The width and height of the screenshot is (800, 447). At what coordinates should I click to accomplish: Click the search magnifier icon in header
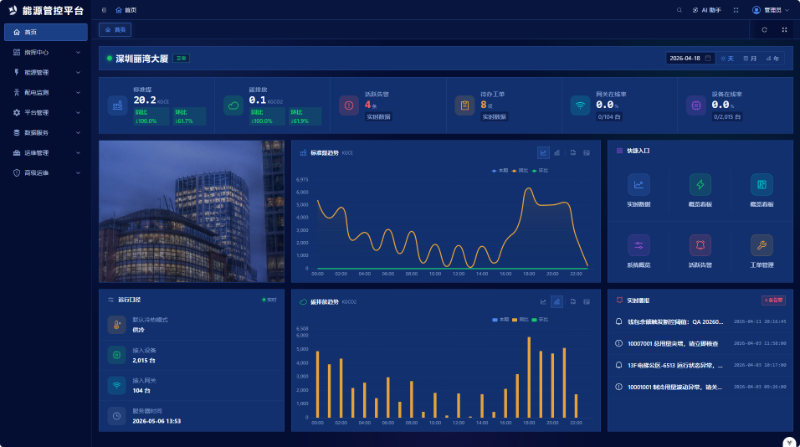tap(679, 10)
